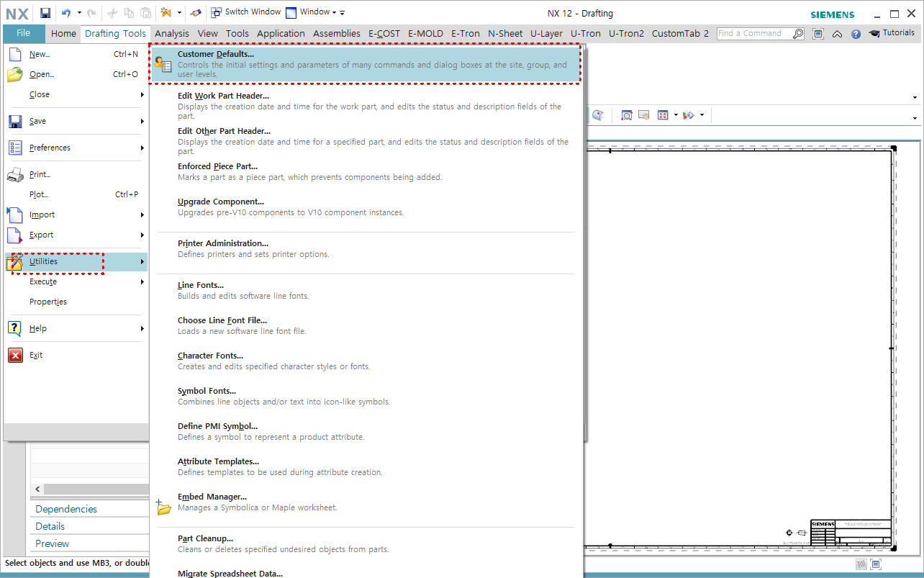Image resolution: width=924 pixels, height=578 pixels.
Task: Click the Cut scissors icon
Action: click(x=112, y=13)
